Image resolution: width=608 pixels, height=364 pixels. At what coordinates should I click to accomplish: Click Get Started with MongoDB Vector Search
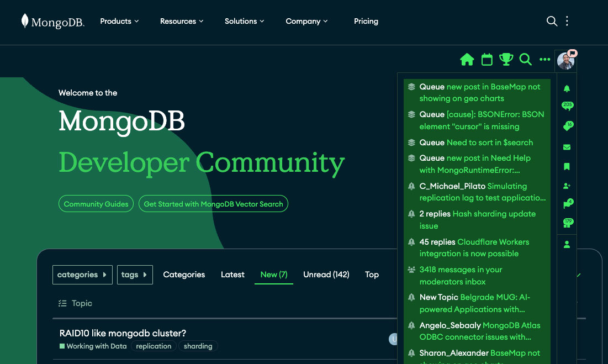(213, 204)
